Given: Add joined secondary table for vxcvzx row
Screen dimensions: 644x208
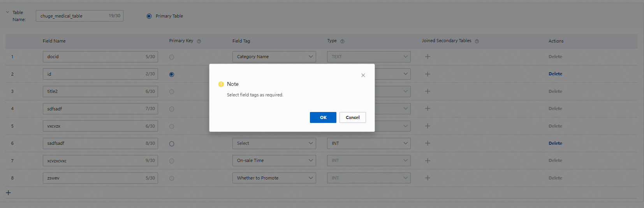Looking at the screenshot, I should tap(428, 126).
